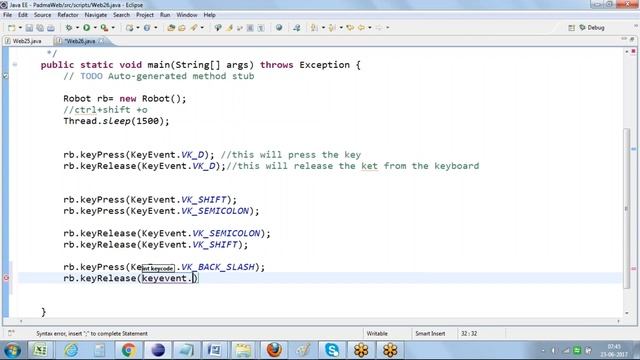640x360 pixels.
Task: Open the New Java Package dropdown arrow
Action: [x=138, y=28]
